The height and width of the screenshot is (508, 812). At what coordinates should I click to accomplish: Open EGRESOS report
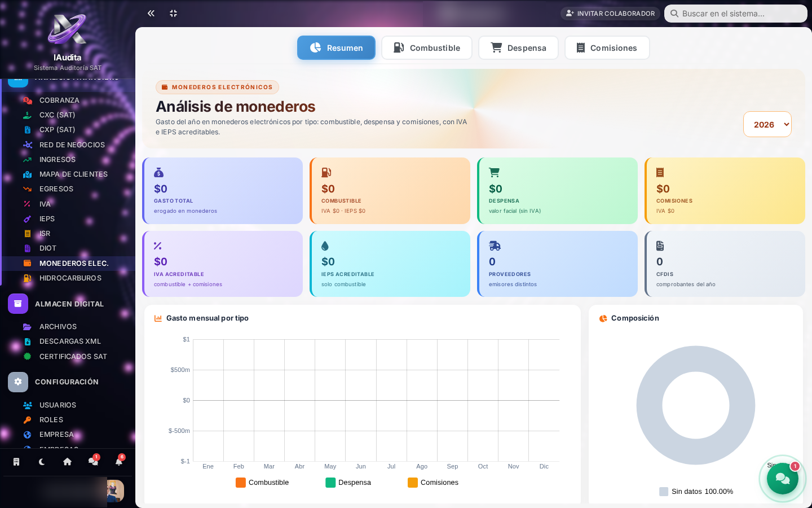point(68,189)
